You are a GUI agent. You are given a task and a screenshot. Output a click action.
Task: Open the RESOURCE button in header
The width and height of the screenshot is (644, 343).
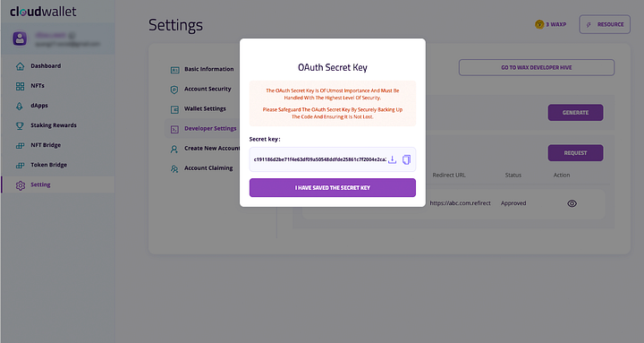[605, 25]
